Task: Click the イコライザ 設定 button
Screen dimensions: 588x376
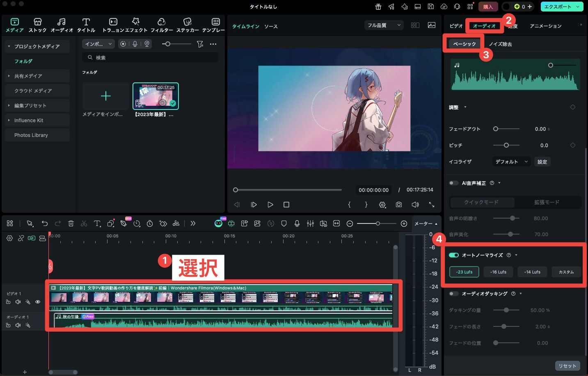Action: [x=542, y=162]
